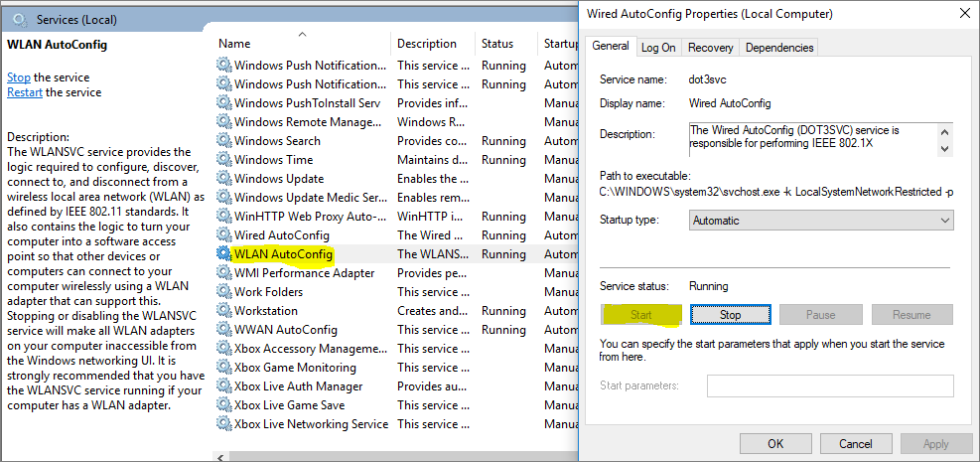Click Running status of Windows Search
The width and height of the screenshot is (980, 462).
[x=503, y=141]
